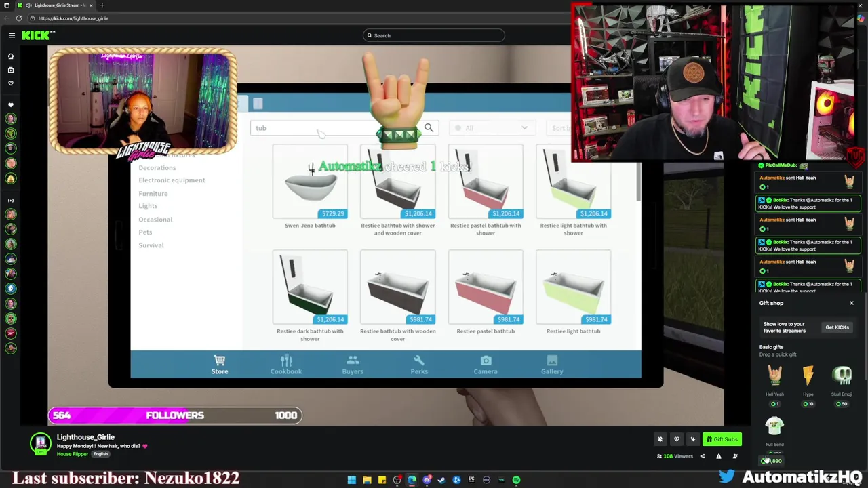
Task: Open the Lights category
Action: (x=148, y=206)
